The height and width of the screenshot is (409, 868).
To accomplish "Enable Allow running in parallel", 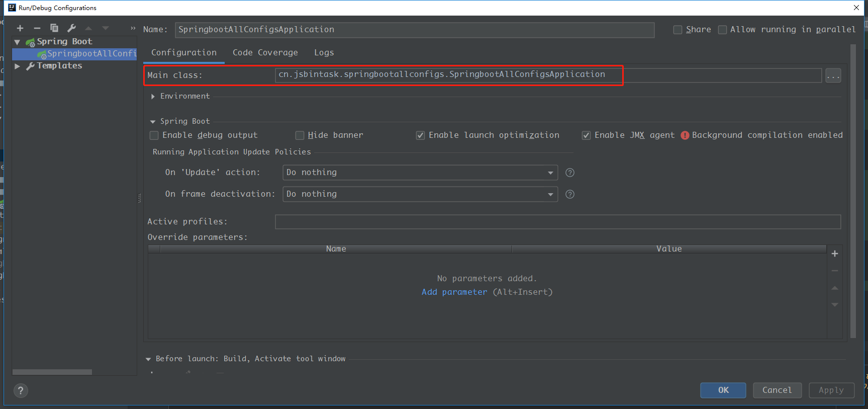I will [x=722, y=30].
